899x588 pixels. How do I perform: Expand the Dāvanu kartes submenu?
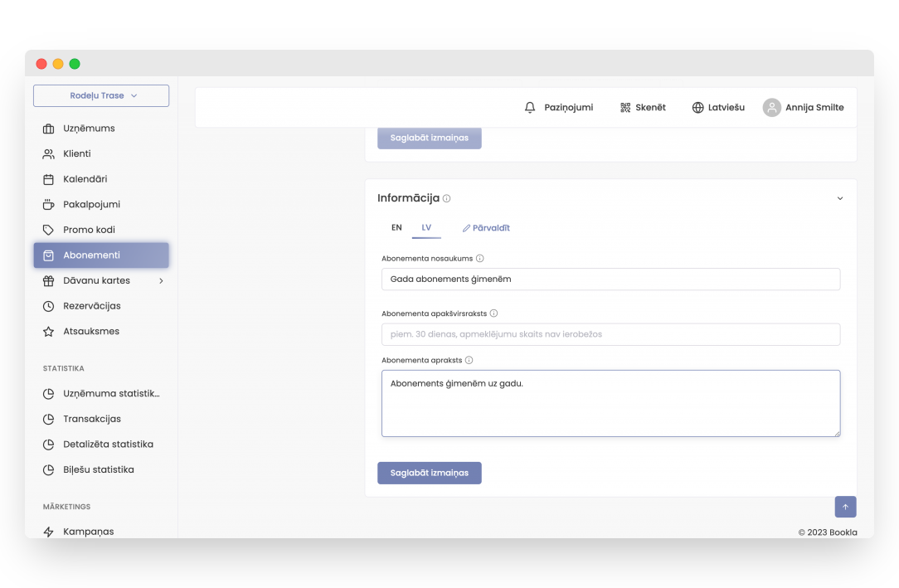click(161, 281)
